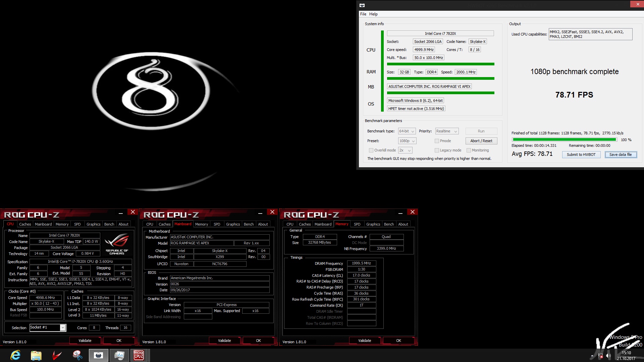Click the Run button
644x362 pixels.
click(481, 131)
